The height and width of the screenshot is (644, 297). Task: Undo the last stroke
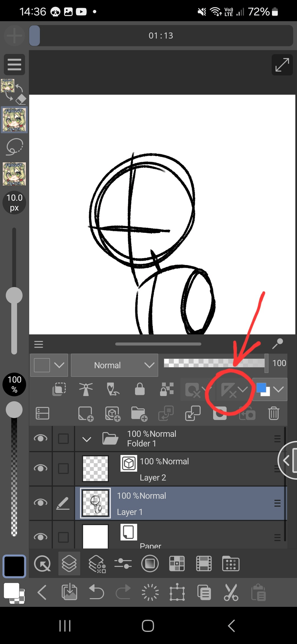point(96,592)
